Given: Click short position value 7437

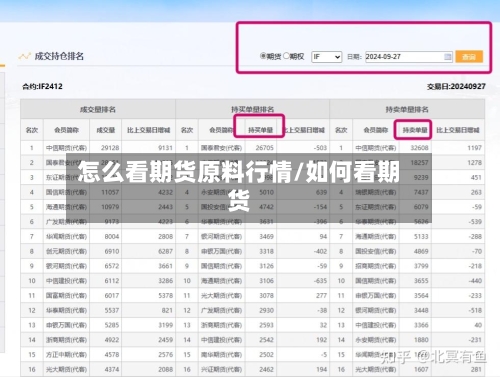Looking at the screenshot, I should click(x=421, y=192).
